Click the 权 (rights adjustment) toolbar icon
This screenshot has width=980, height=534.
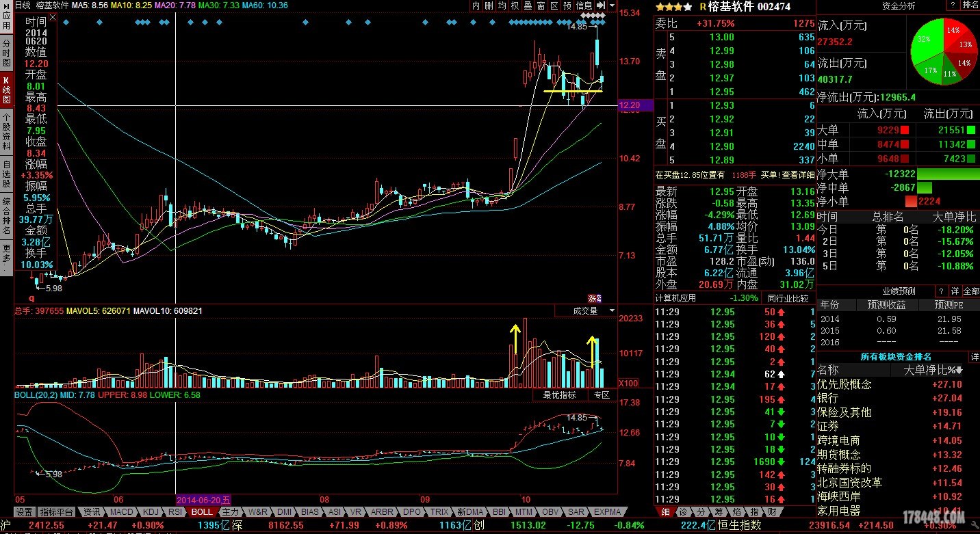pos(515,5)
